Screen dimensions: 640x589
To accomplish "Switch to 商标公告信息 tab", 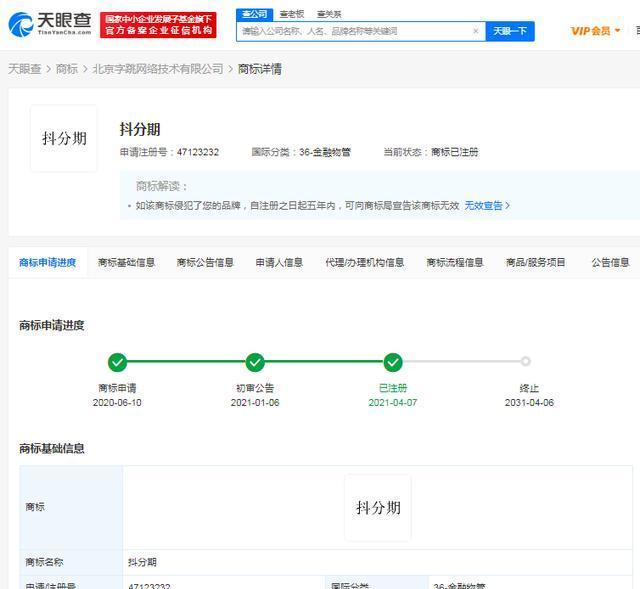I will tap(205, 262).
